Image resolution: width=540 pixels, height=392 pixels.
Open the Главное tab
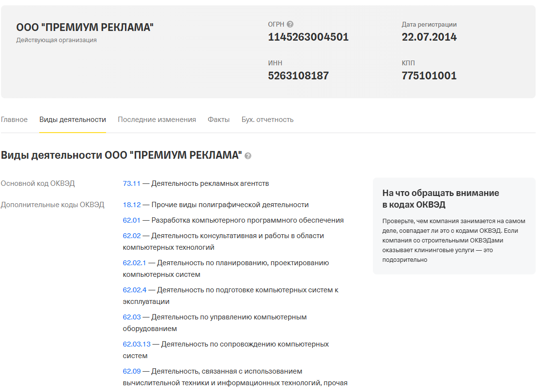point(14,120)
